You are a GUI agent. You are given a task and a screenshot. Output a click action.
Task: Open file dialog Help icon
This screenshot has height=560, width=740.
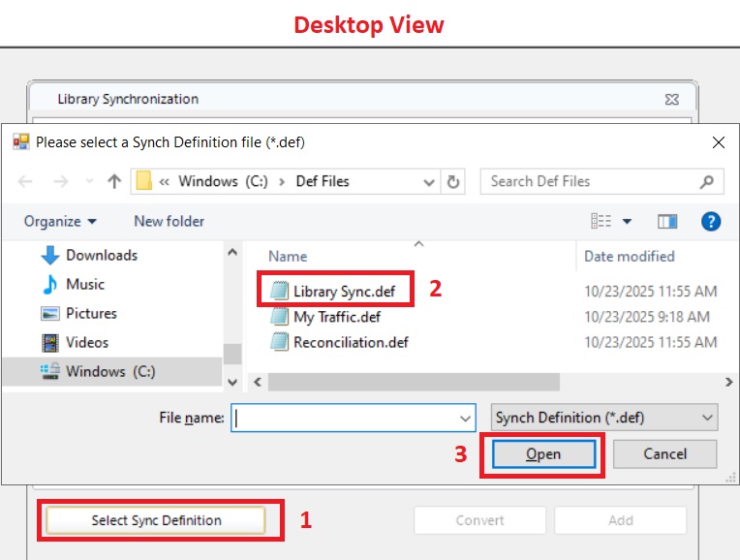point(711,221)
